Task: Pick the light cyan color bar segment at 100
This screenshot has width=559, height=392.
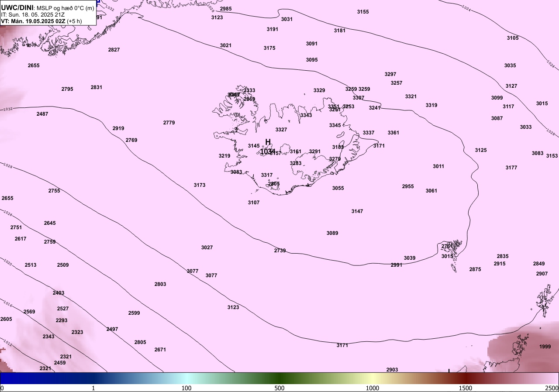Action: tap(186, 378)
